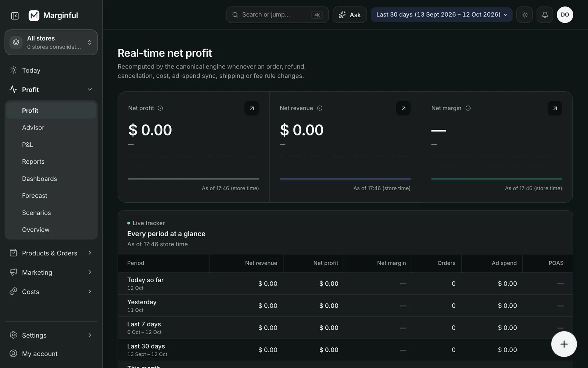Open Dashboards in the sidebar
Image resolution: width=588 pixels, height=368 pixels.
tap(51, 179)
